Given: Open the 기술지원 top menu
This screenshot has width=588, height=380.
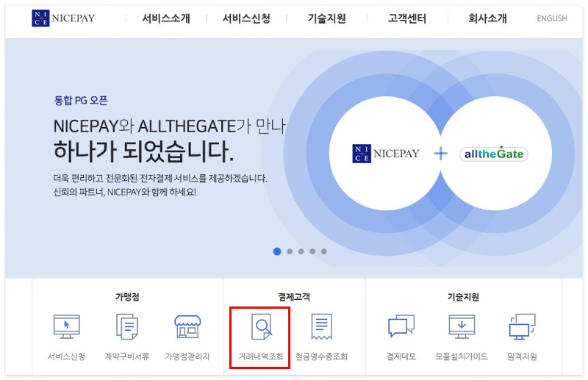Looking at the screenshot, I should pyautogui.click(x=326, y=18).
